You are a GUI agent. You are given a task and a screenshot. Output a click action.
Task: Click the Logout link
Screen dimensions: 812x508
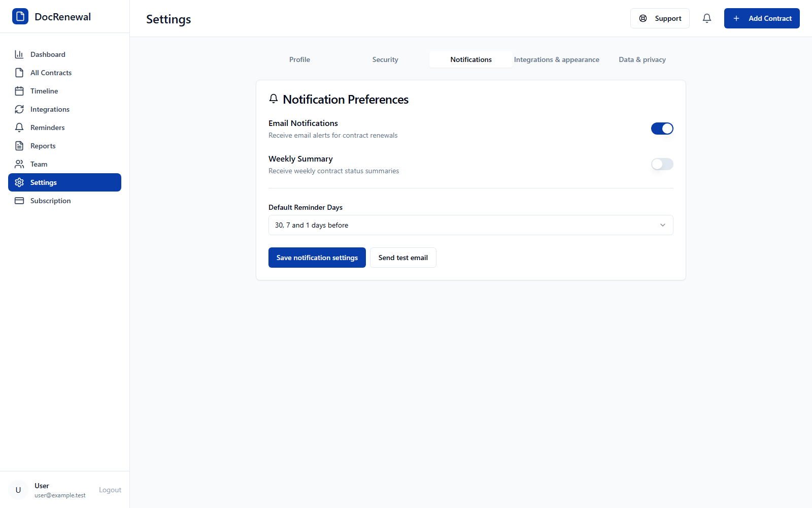pos(110,490)
